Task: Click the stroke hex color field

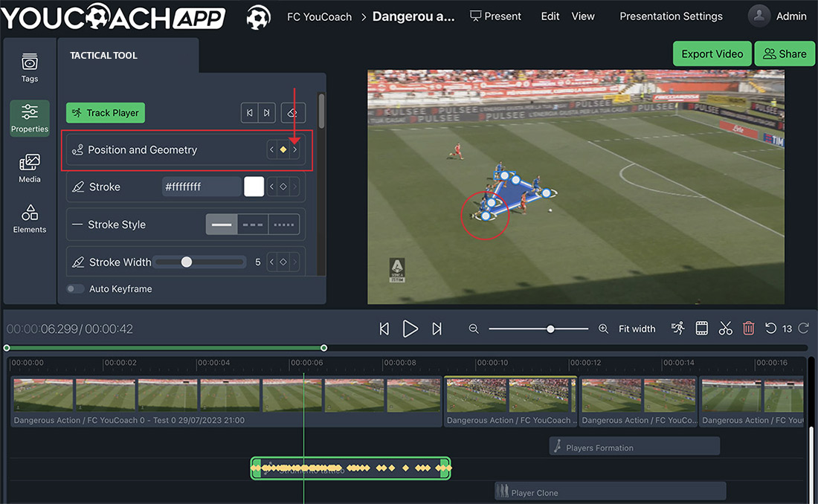Action: [202, 187]
